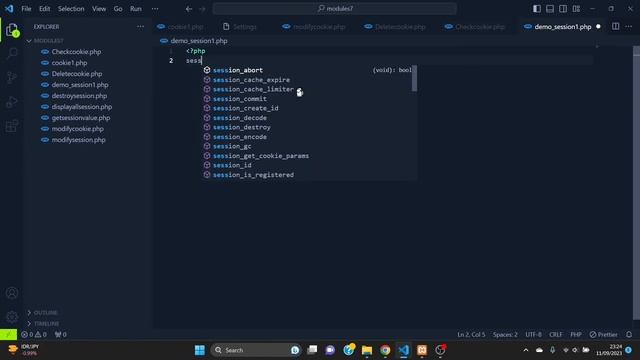Open the View menu

[x=99, y=9]
